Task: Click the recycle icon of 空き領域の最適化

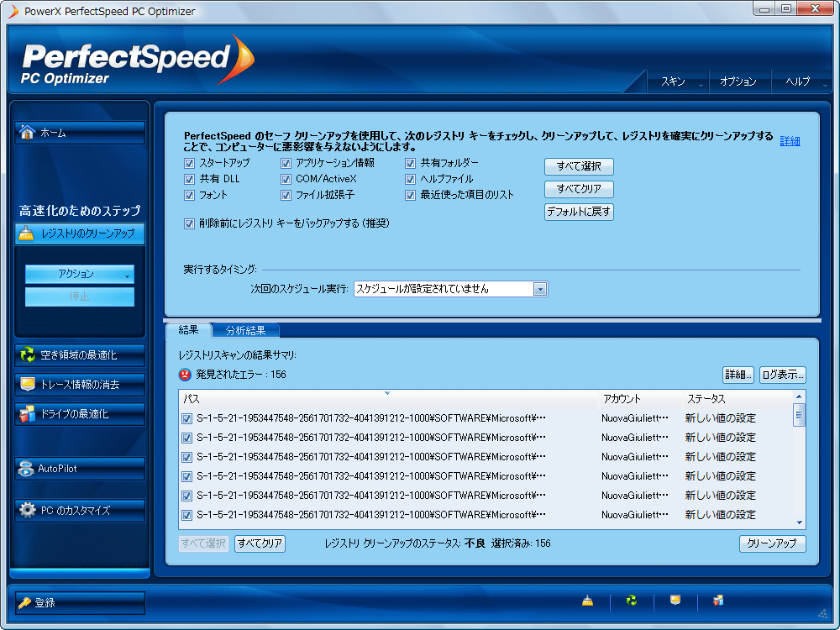Action: pyautogui.click(x=28, y=354)
